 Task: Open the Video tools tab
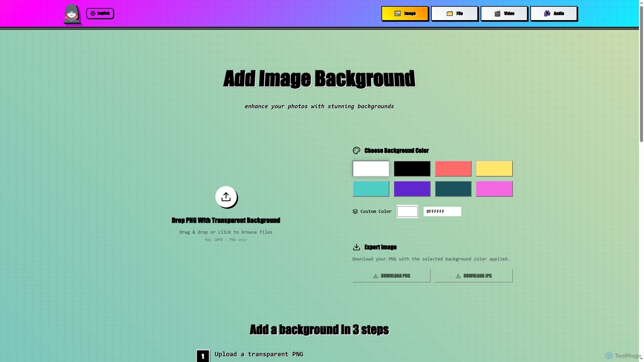(x=504, y=14)
